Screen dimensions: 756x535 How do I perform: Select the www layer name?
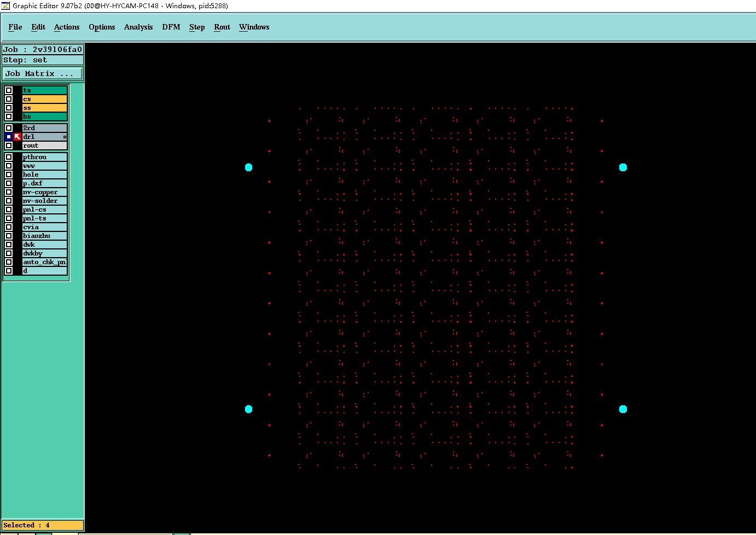(45, 166)
